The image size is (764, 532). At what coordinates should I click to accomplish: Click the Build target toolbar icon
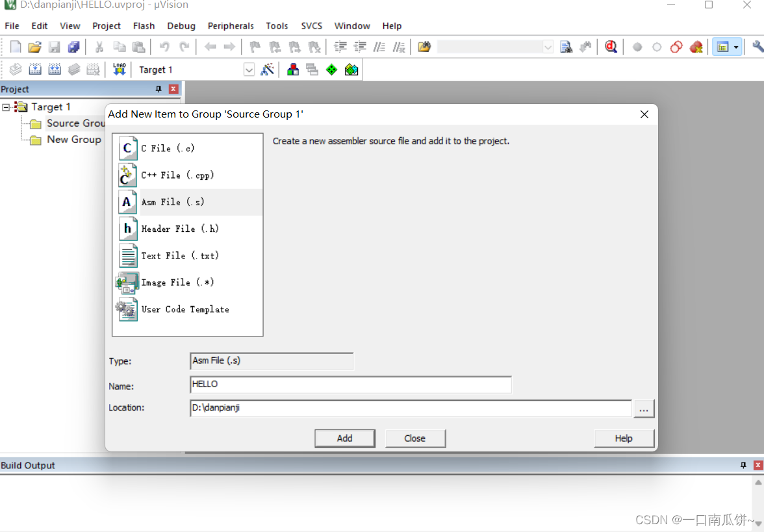pyautogui.click(x=35, y=69)
